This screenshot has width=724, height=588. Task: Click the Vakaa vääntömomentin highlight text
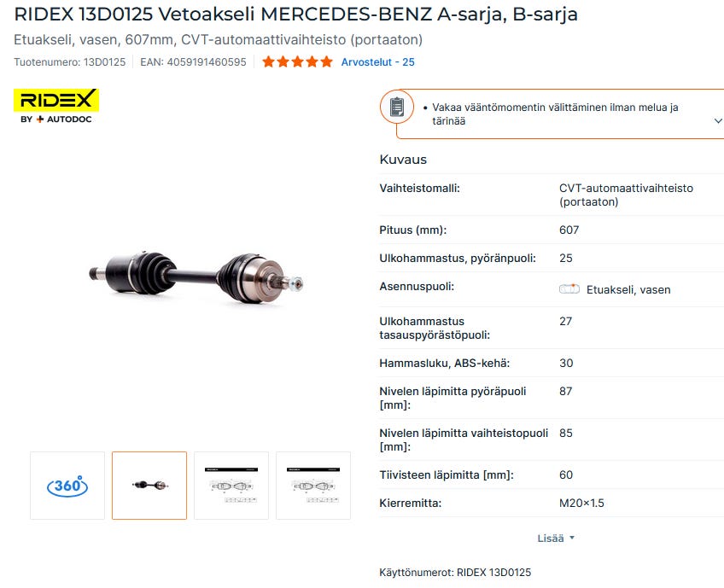pos(555,114)
